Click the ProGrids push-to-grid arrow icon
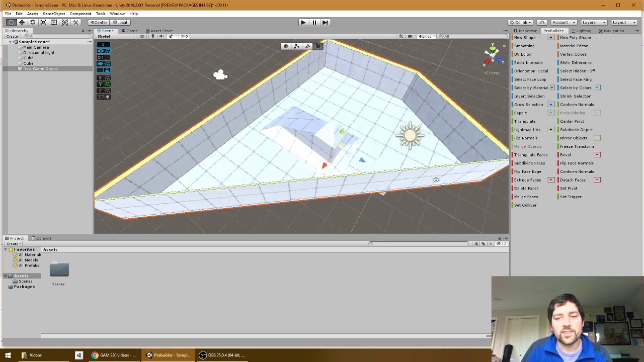Screen dimensions: 644x362 tap(103, 64)
